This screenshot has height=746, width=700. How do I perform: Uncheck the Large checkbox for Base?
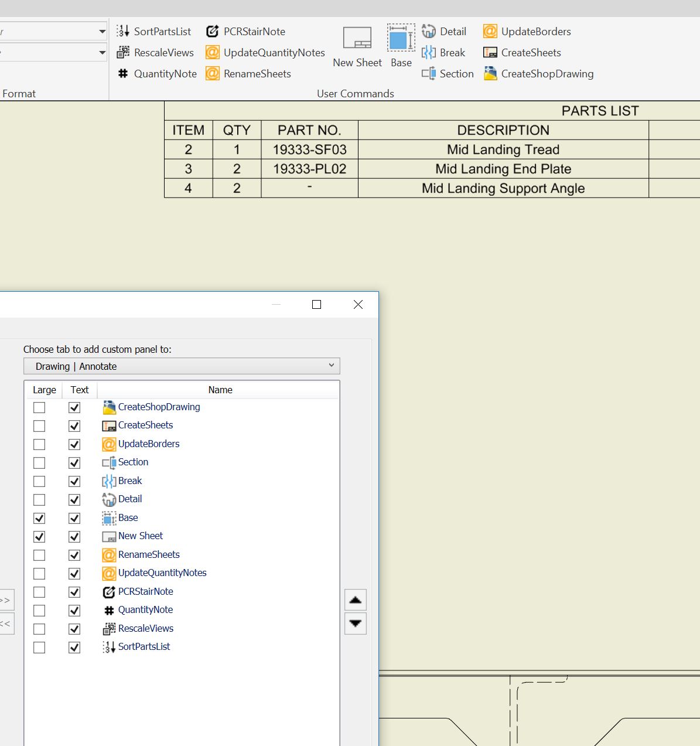39,518
